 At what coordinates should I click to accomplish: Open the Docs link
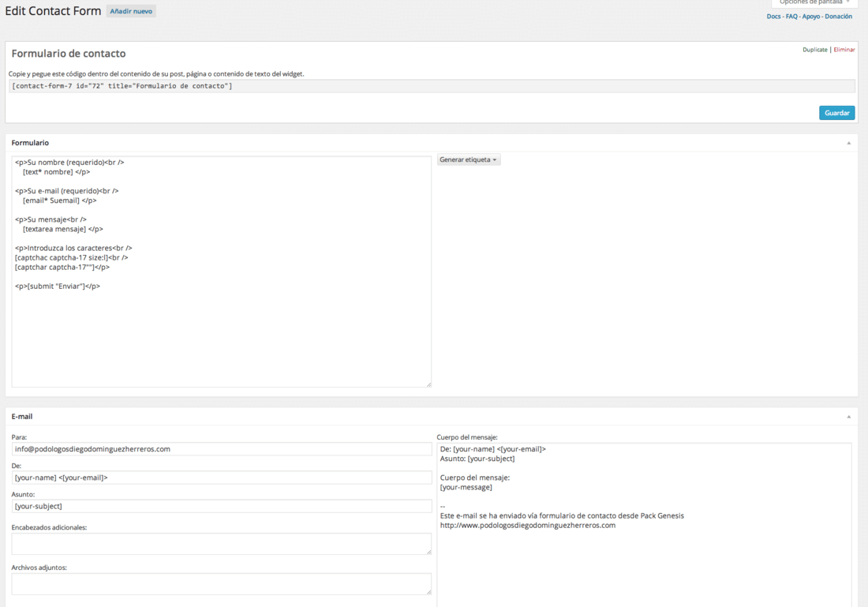click(x=773, y=17)
